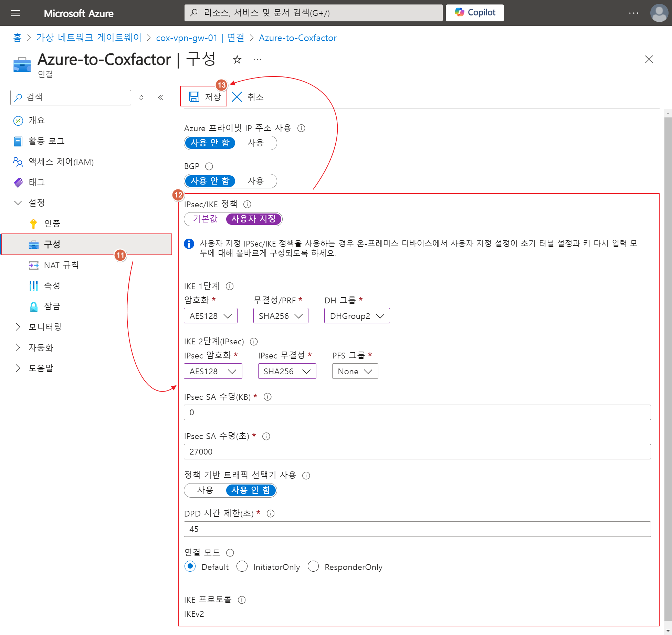The height and width of the screenshot is (635, 672).
Task: Click the favorite star icon beside the title
Action: point(237,60)
